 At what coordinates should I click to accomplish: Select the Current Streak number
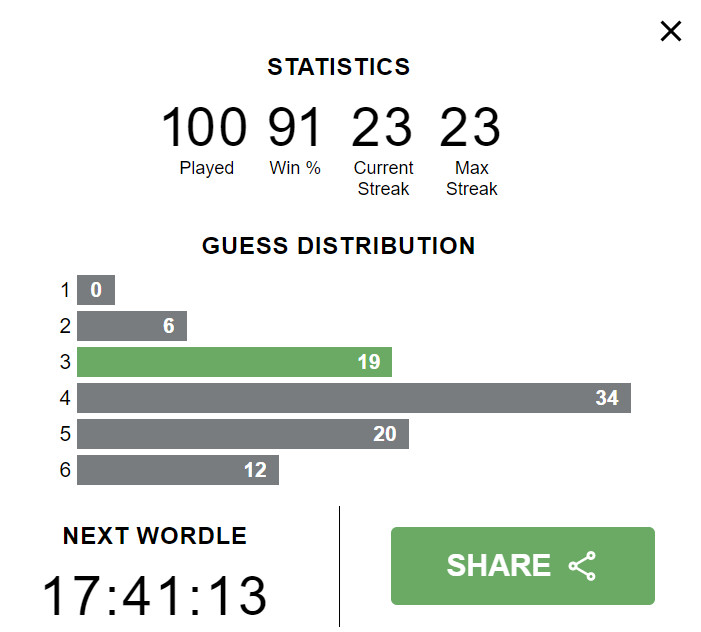(x=382, y=128)
